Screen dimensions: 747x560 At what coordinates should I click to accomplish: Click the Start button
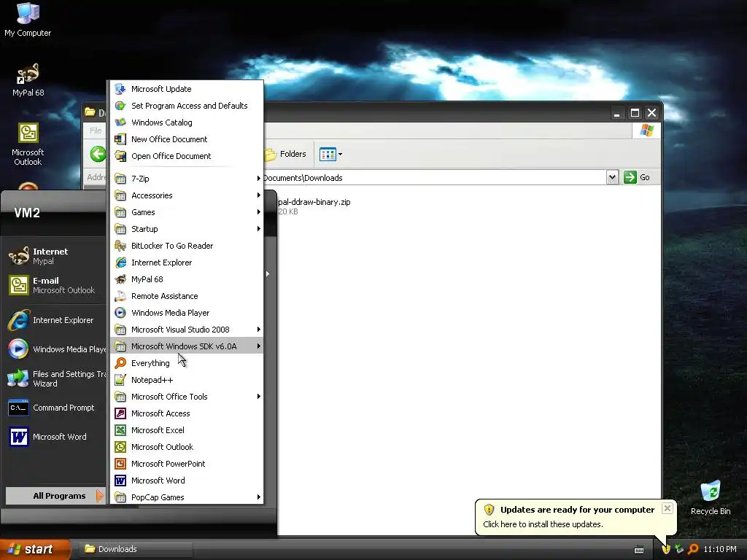click(x=35, y=549)
